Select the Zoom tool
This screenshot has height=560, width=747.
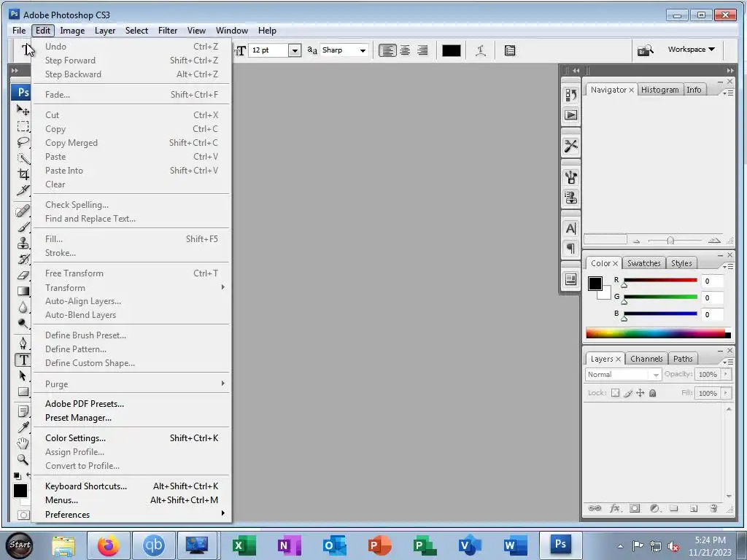point(23,459)
